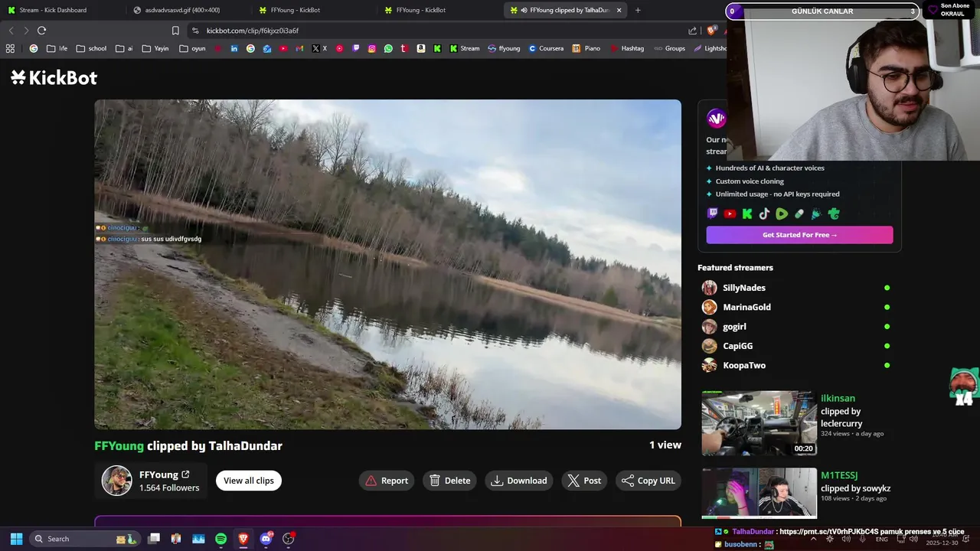This screenshot has height=551, width=980.
Task: Click the Kick icon in the ad panel
Action: 747,214
